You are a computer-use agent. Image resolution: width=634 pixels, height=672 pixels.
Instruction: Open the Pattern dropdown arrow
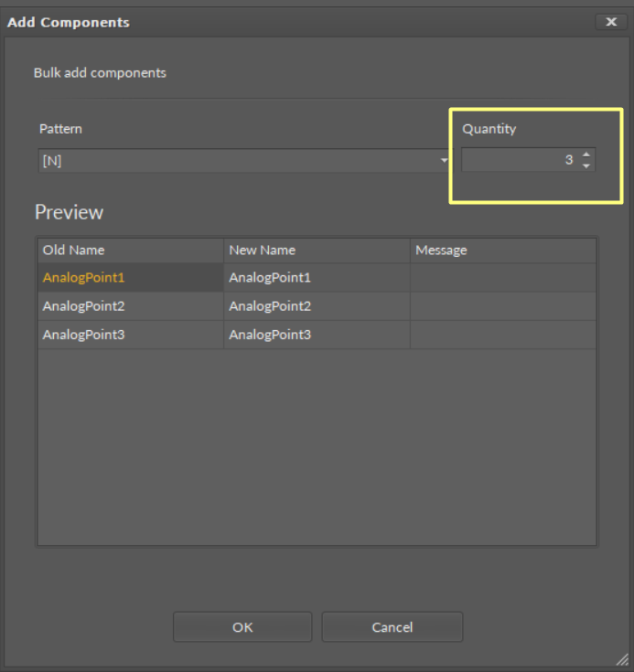(x=445, y=161)
